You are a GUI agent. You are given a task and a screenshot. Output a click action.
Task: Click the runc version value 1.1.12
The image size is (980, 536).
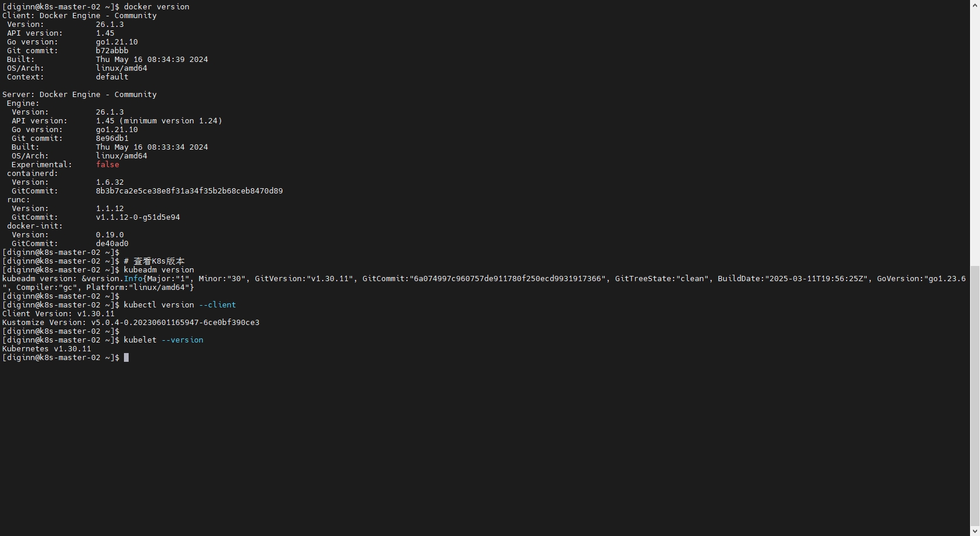[110, 209]
